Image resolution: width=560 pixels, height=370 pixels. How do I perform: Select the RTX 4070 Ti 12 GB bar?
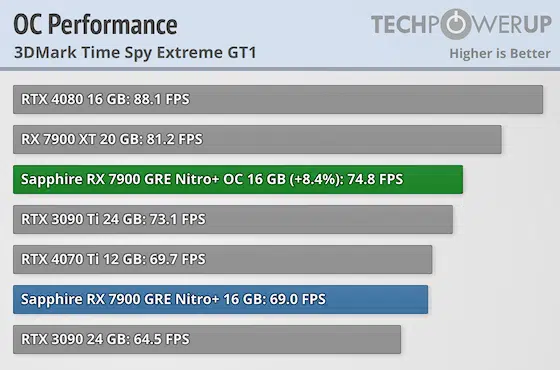pos(222,259)
